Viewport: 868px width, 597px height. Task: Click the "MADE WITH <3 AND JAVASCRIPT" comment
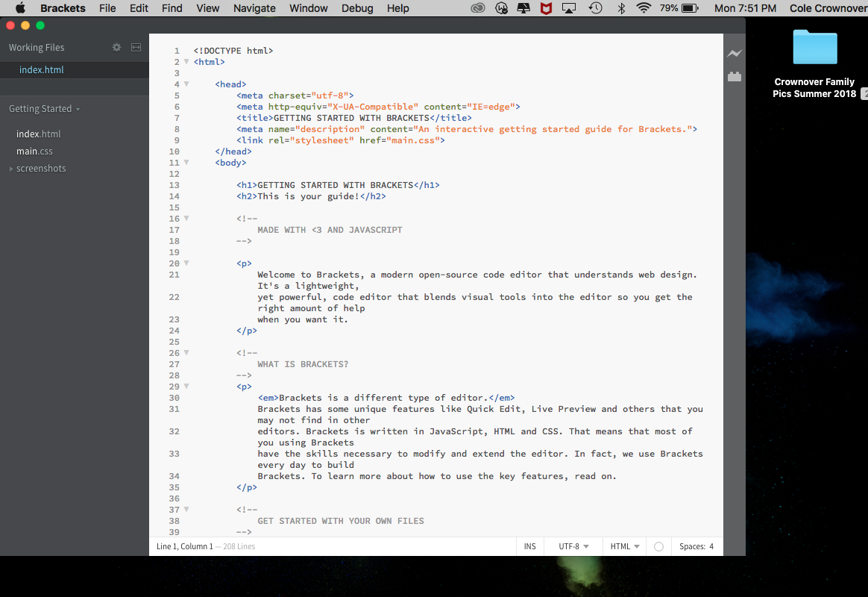point(330,230)
